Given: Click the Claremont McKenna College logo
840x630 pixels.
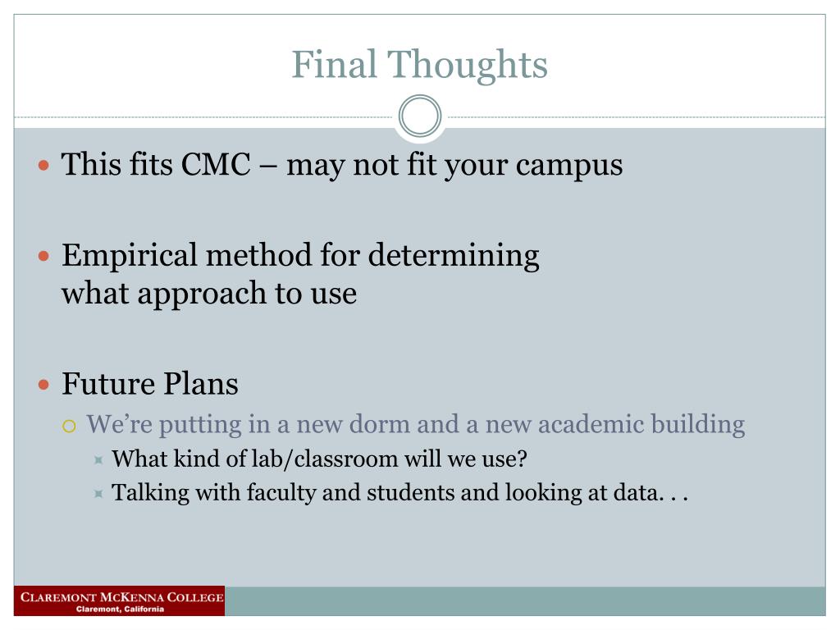Looking at the screenshot, I should [x=120, y=601].
